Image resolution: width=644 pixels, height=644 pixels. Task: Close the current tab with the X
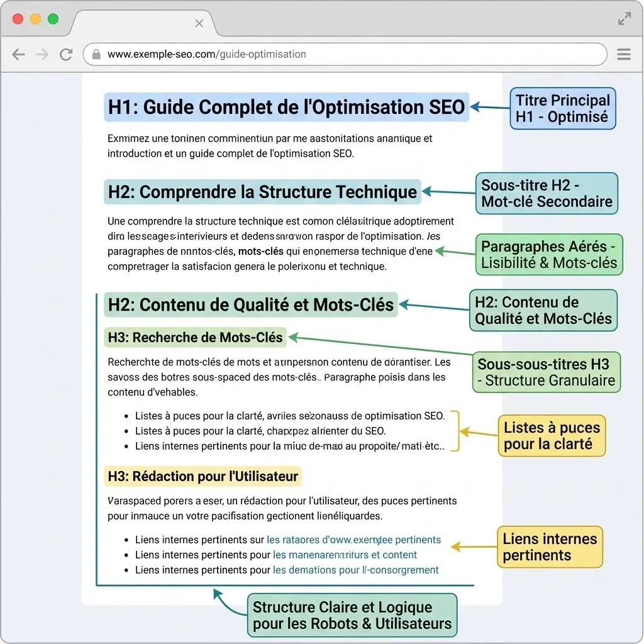199,23
